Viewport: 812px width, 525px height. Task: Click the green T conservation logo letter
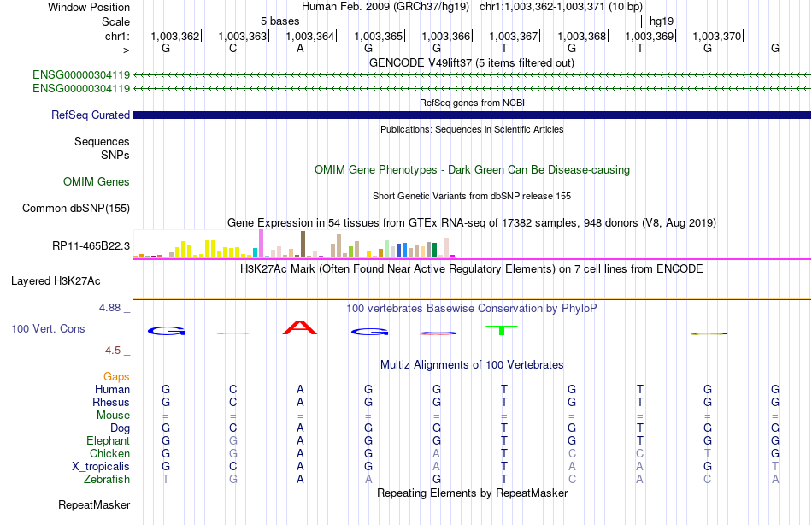[501, 330]
